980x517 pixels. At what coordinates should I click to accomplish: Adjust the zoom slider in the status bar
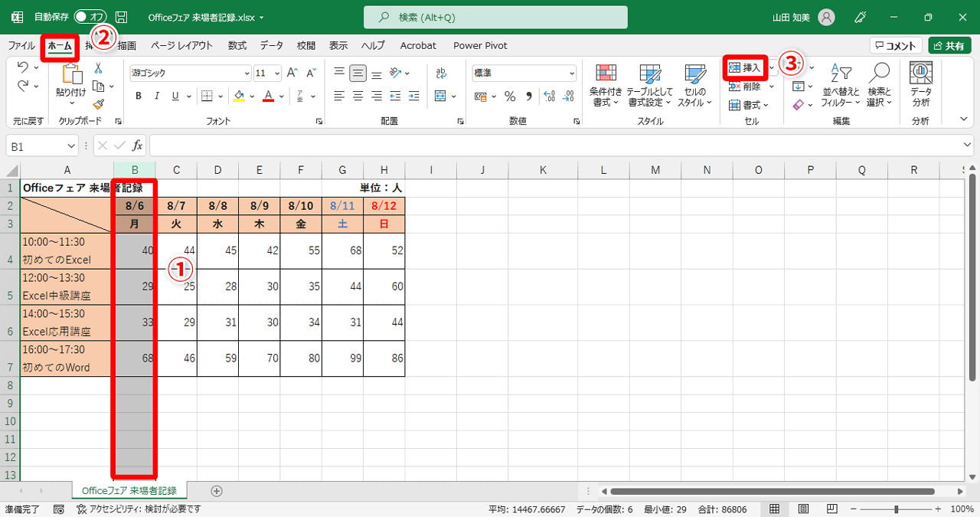(896, 508)
